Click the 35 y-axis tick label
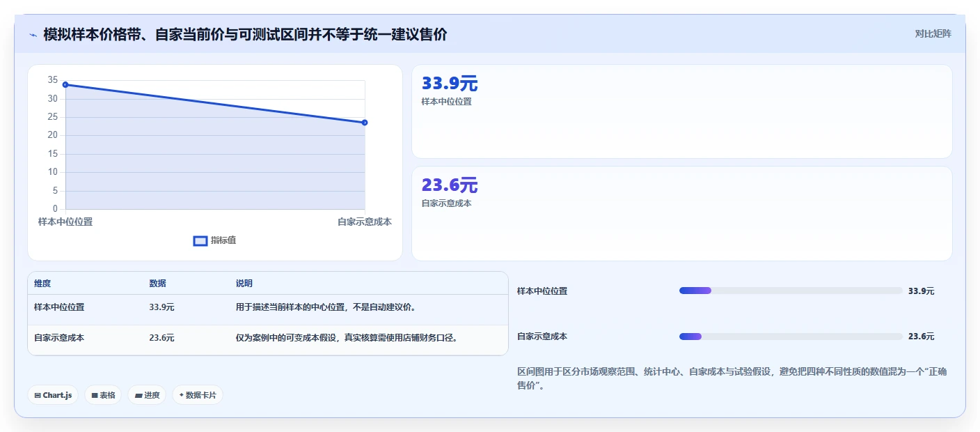 point(53,80)
